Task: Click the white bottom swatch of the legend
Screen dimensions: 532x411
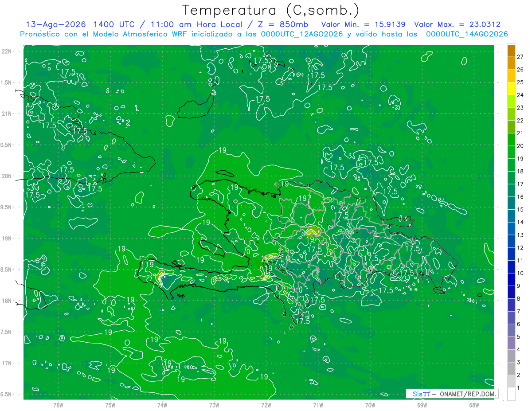Action: (x=512, y=395)
